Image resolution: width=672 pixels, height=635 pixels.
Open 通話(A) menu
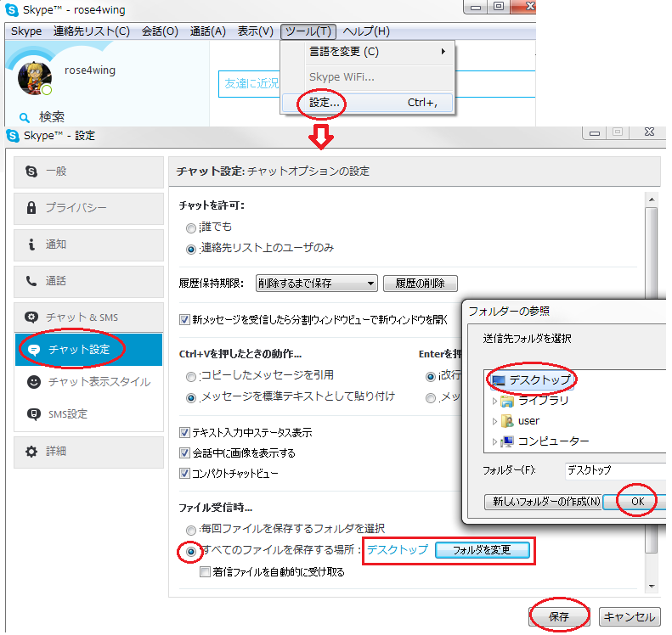pyautogui.click(x=208, y=31)
